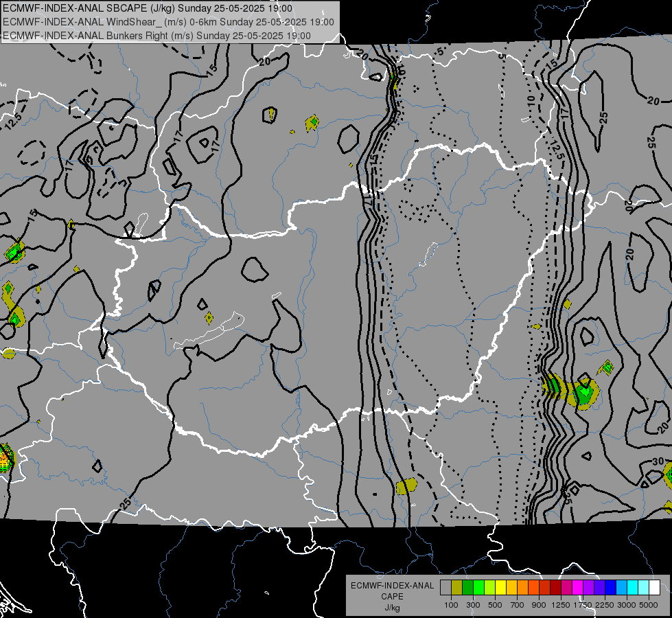Click the 1750 legend value

583,605
